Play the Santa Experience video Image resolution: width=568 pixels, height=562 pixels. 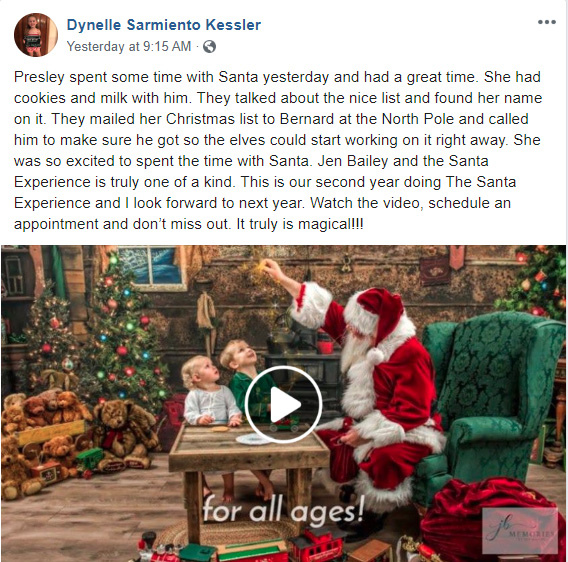click(x=283, y=404)
